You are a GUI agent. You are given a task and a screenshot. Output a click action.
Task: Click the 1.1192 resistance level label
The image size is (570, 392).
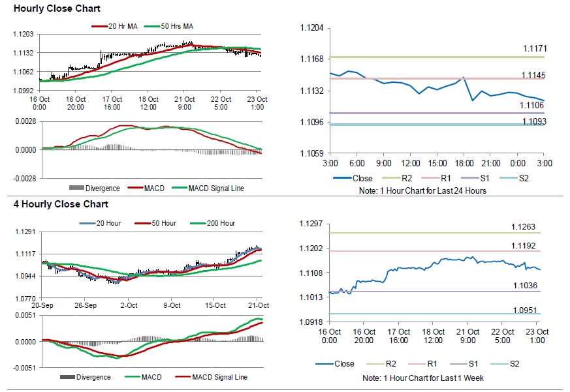pyautogui.click(x=523, y=246)
